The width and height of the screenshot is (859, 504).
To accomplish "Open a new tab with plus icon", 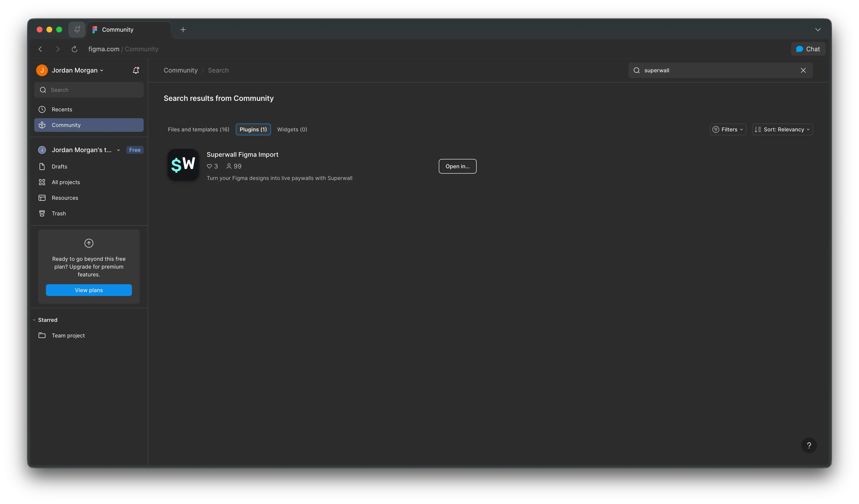I will click(183, 30).
